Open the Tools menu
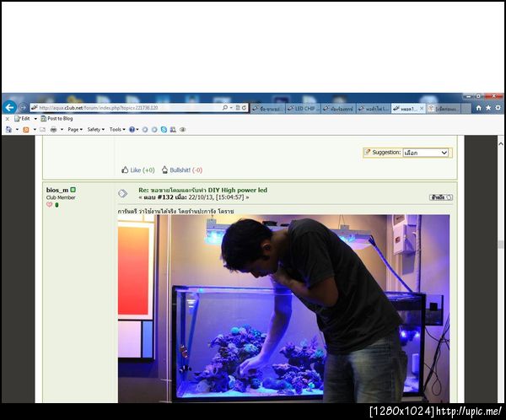Screen dimensions: 506x420 (x=117, y=129)
